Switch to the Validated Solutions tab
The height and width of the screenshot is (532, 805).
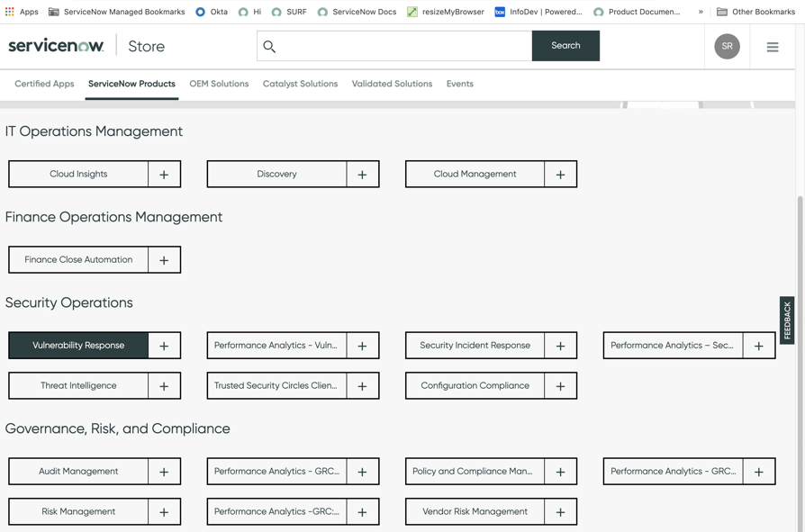[x=392, y=84]
